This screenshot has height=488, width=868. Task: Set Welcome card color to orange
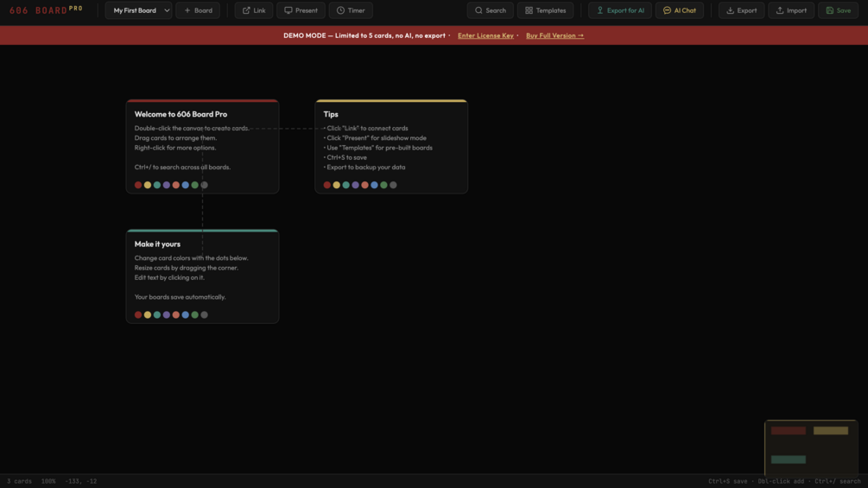point(175,185)
